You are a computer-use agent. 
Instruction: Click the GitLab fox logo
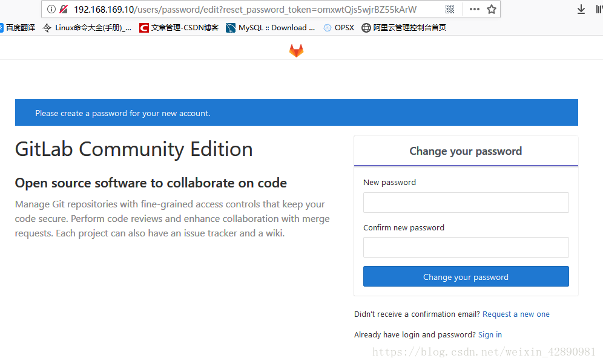[297, 50]
